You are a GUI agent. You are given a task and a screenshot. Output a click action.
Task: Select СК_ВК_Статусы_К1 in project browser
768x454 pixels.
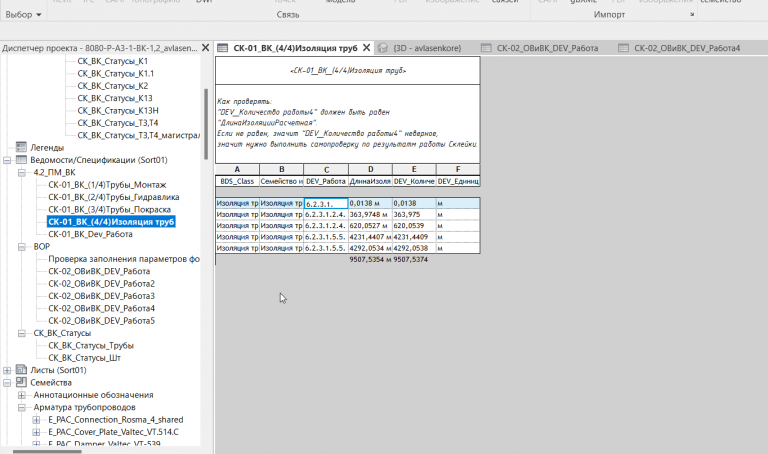coord(112,61)
